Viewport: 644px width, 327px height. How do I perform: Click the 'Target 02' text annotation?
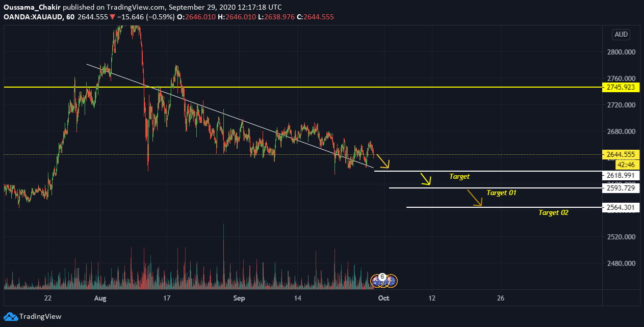(553, 213)
